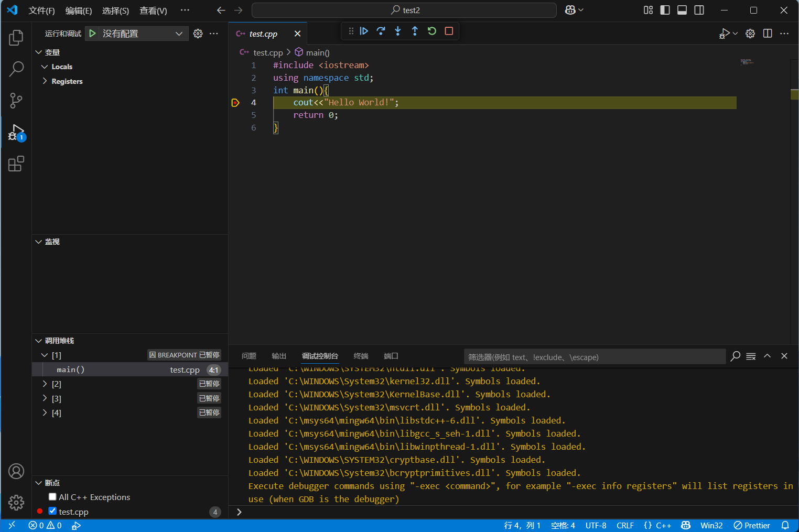
Task: Open the 文件(F) menu
Action: [x=41, y=10]
